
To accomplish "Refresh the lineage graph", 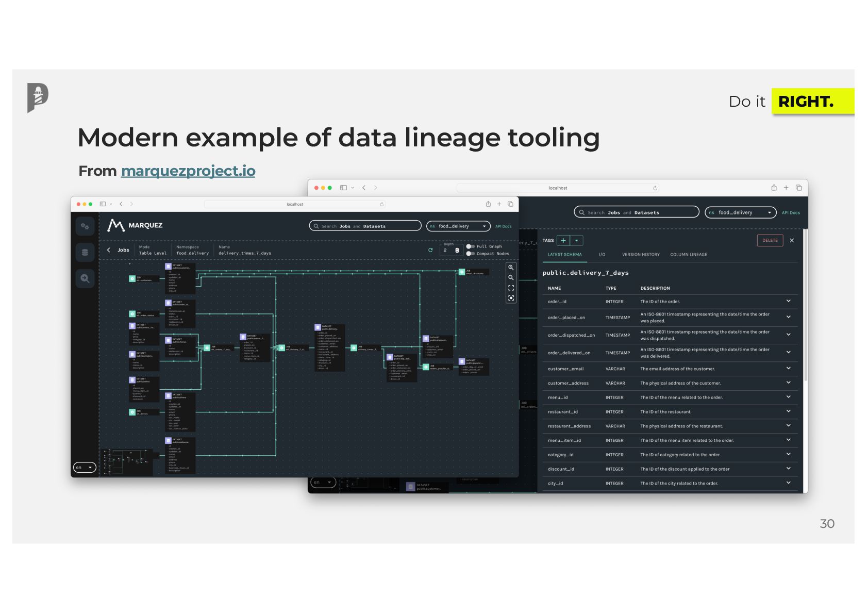I will point(430,250).
